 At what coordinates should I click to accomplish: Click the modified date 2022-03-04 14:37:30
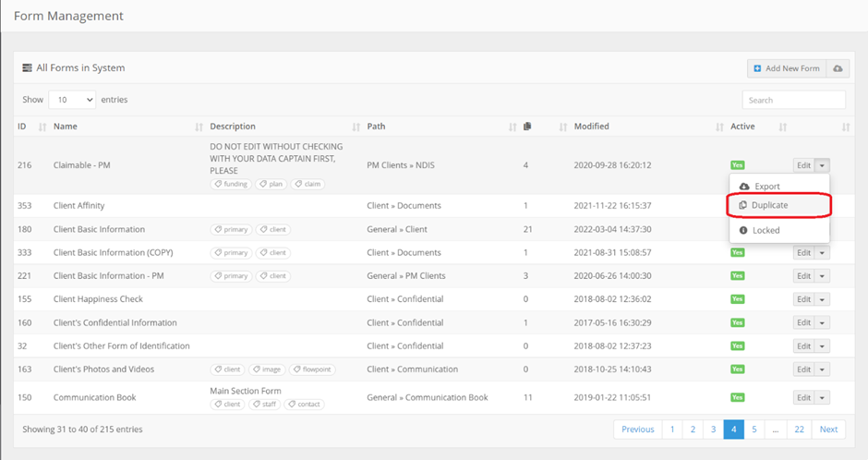[612, 229]
